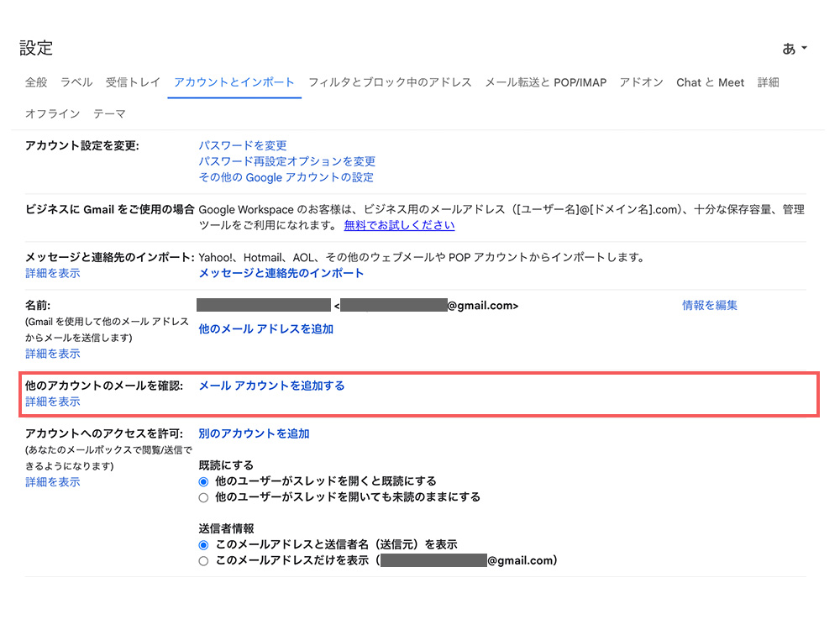Click パスワードを変更 link

[243, 145]
